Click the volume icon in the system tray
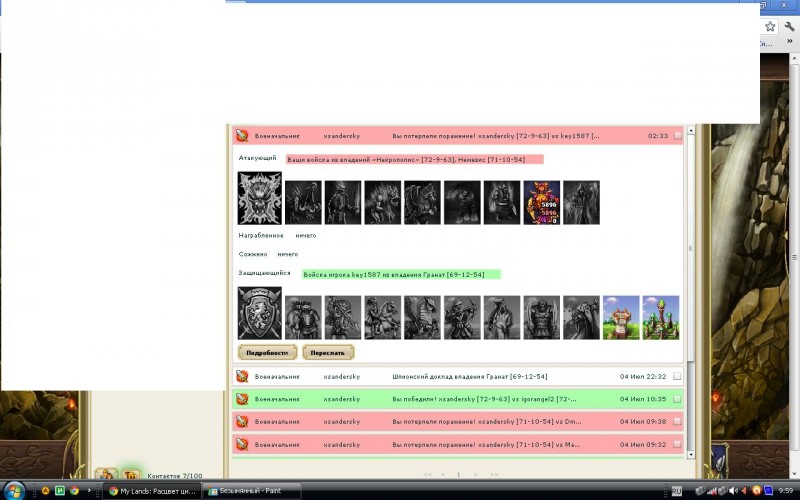This screenshot has height=500, width=800. point(735,491)
